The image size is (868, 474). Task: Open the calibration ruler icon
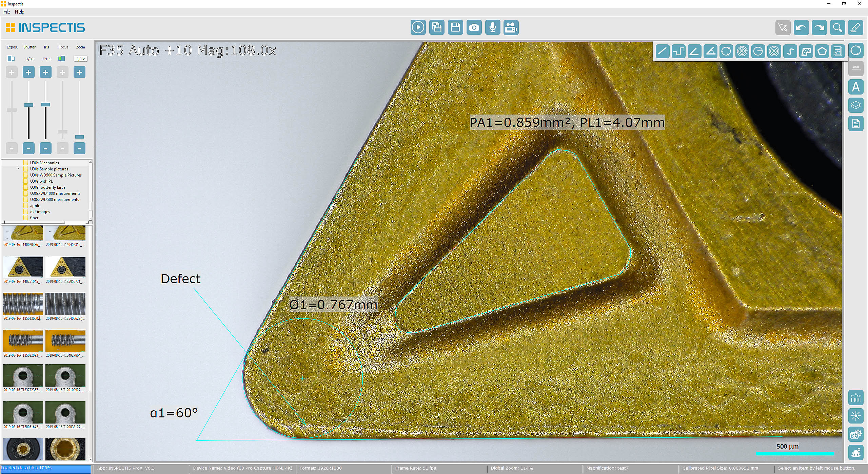856,398
